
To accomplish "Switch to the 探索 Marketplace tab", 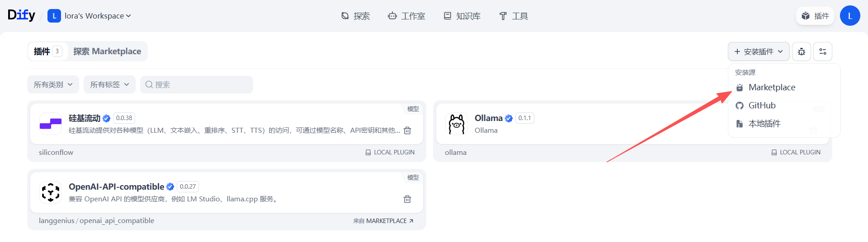I will (x=107, y=51).
